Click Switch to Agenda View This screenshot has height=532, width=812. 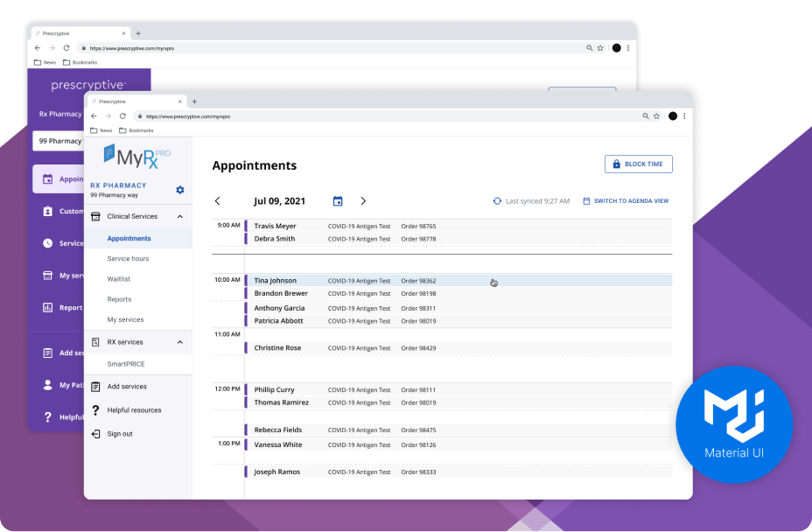626,201
